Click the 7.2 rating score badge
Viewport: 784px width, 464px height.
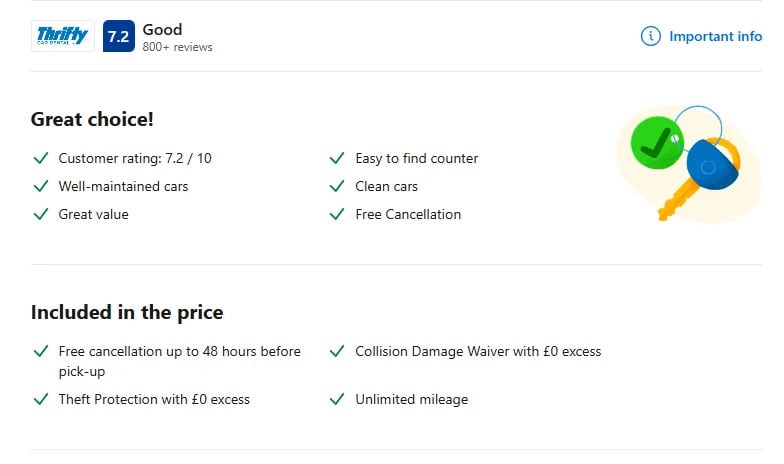coord(119,37)
